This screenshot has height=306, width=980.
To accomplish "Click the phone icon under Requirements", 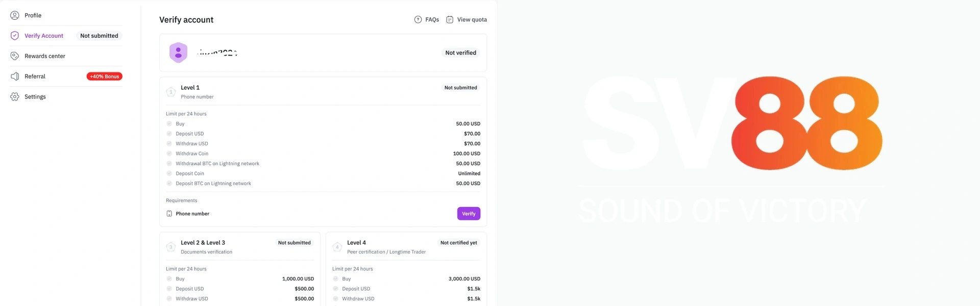I will [x=169, y=214].
